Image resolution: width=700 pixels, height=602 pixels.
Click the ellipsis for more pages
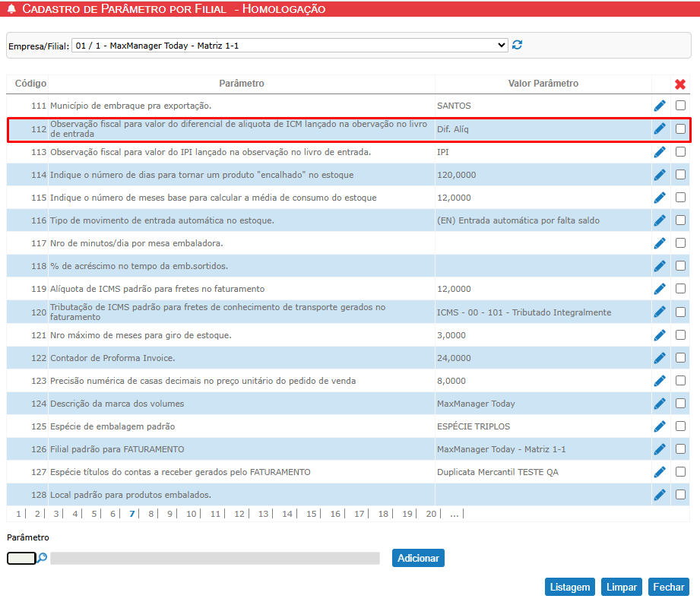pyautogui.click(x=454, y=514)
